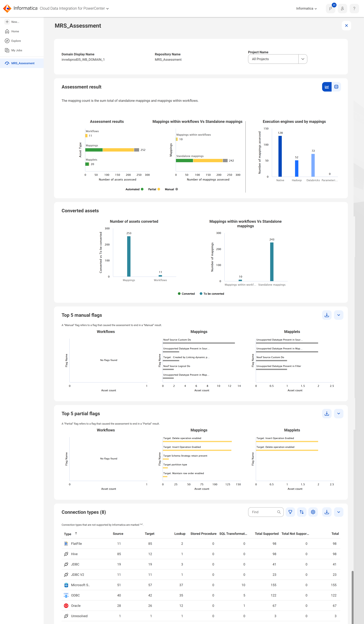364x624 pixels.
Task: Click the Explore compass icon
Action: coord(7,41)
